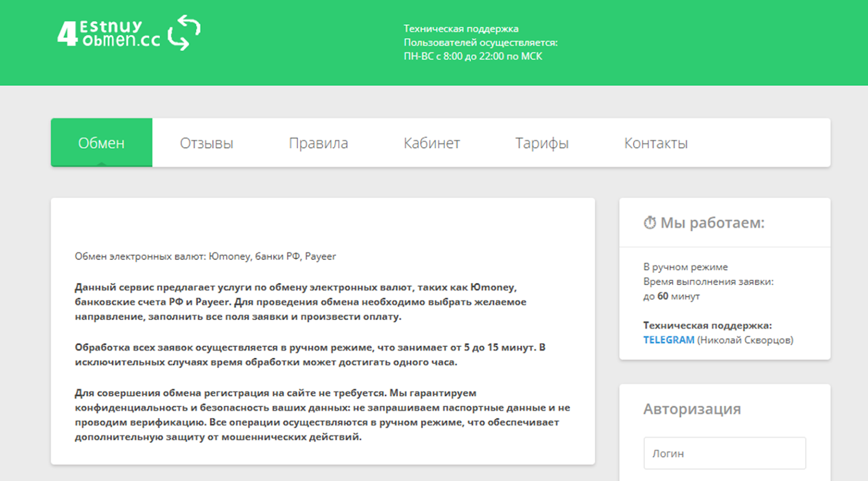Click the header support hours text
Screen dimensions: 868x481
tap(480, 42)
